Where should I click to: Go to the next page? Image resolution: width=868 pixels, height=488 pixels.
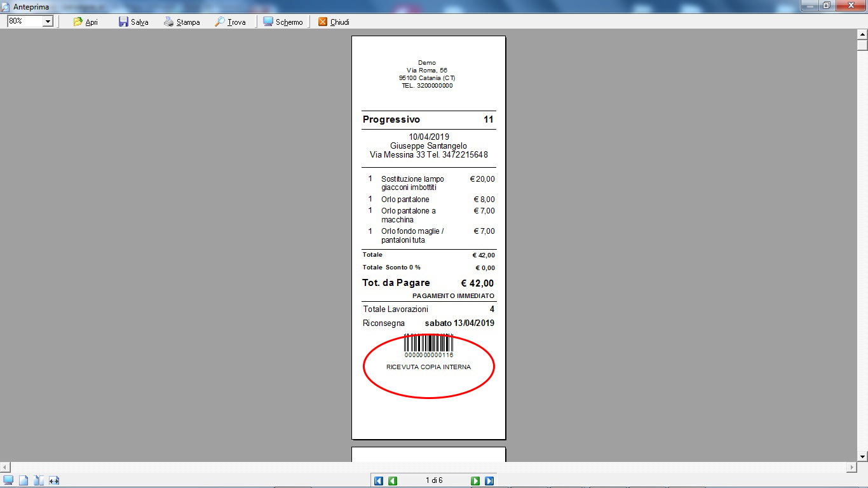[x=475, y=481]
